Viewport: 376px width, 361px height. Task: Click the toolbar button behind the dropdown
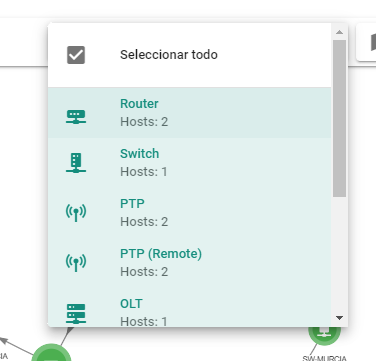[x=366, y=42]
